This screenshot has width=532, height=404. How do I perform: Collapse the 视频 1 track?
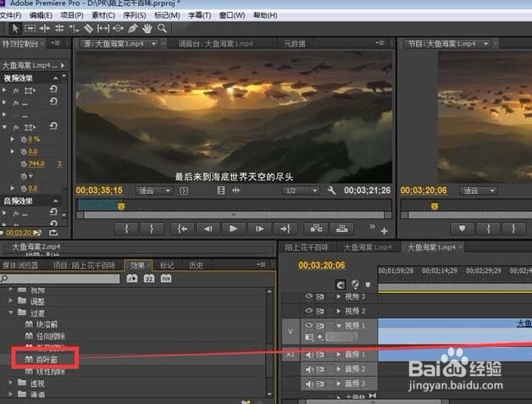click(x=338, y=325)
